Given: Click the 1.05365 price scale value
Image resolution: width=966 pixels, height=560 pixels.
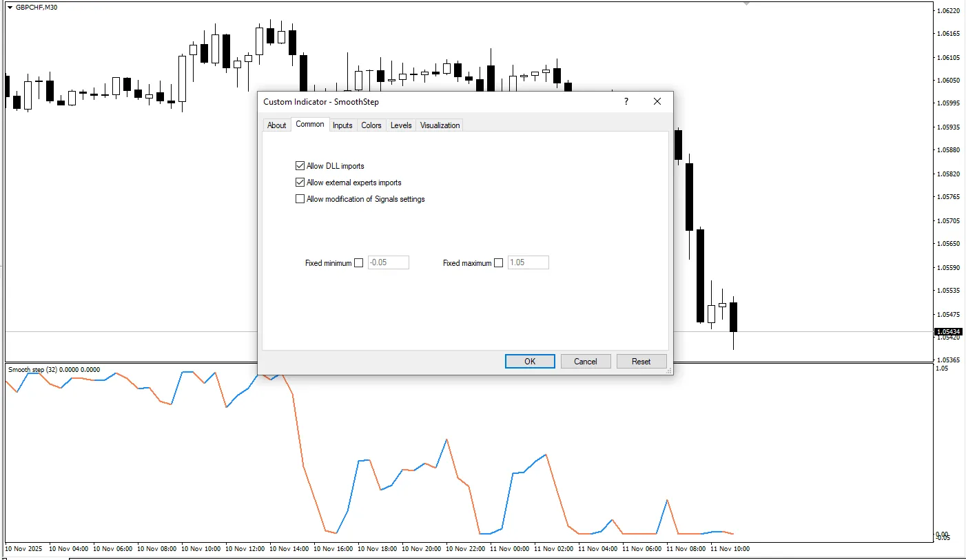Looking at the screenshot, I should [x=949, y=360].
